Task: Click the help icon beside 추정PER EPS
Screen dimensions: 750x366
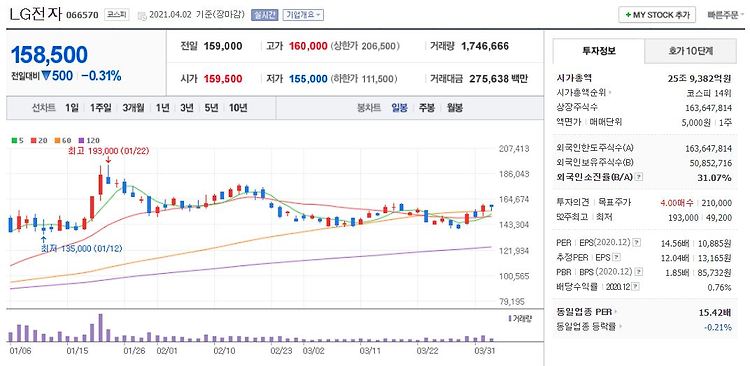Action: pos(617,258)
